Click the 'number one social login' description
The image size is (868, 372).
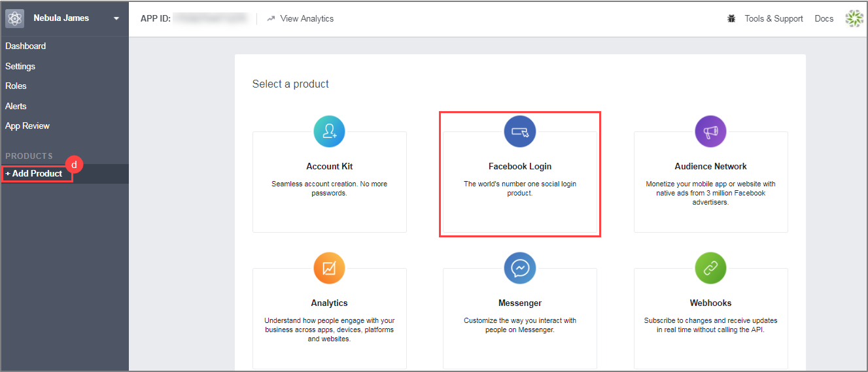point(520,188)
